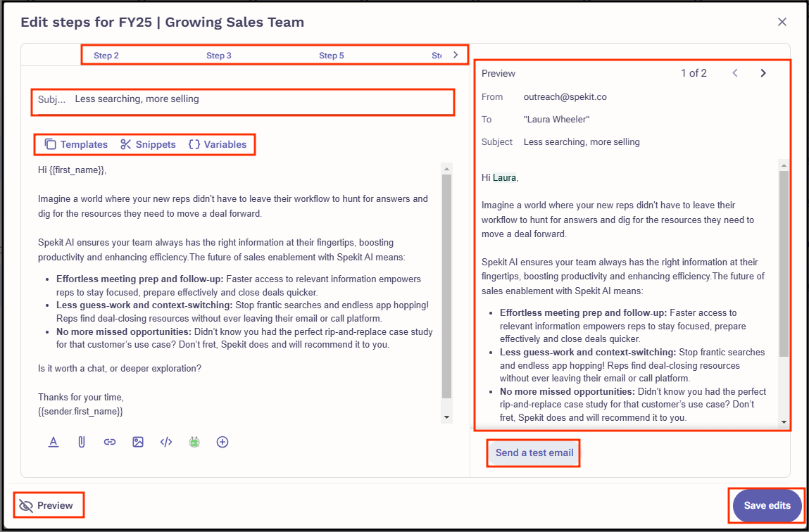Show more step tabs with right chevron

(x=455, y=55)
